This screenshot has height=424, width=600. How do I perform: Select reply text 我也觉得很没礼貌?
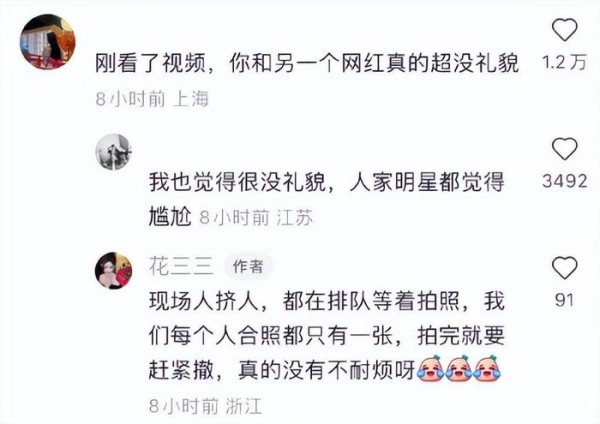pos(238,182)
